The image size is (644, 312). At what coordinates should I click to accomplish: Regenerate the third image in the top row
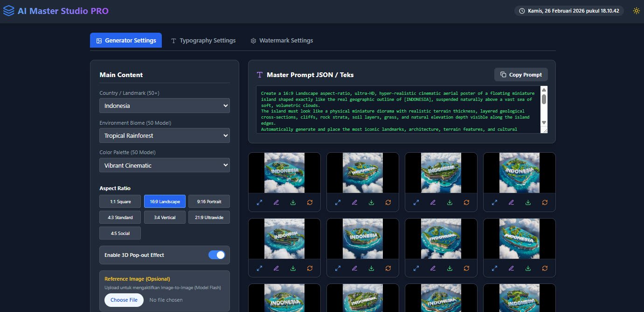pos(466,202)
